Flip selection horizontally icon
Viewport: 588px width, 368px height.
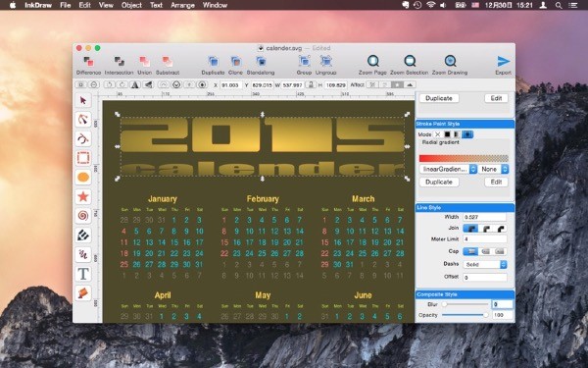(x=135, y=84)
